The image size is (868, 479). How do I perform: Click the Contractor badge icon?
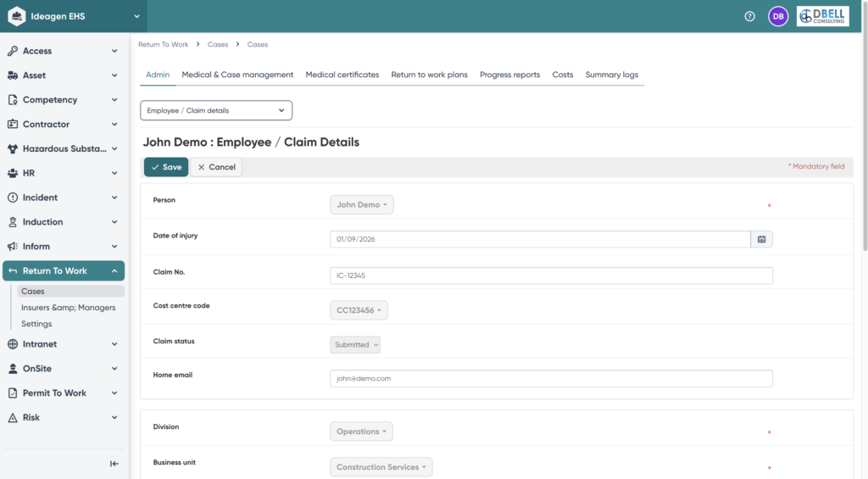click(12, 124)
